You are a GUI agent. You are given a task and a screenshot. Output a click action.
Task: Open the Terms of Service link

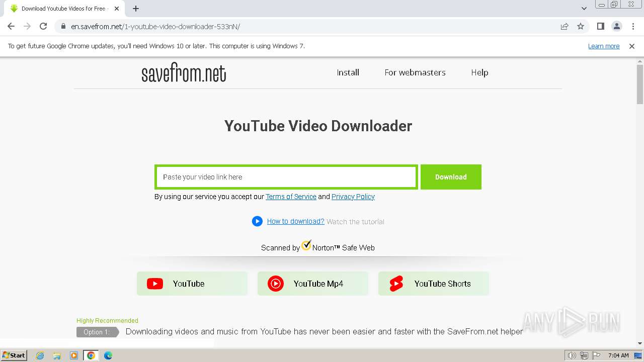[x=291, y=197]
